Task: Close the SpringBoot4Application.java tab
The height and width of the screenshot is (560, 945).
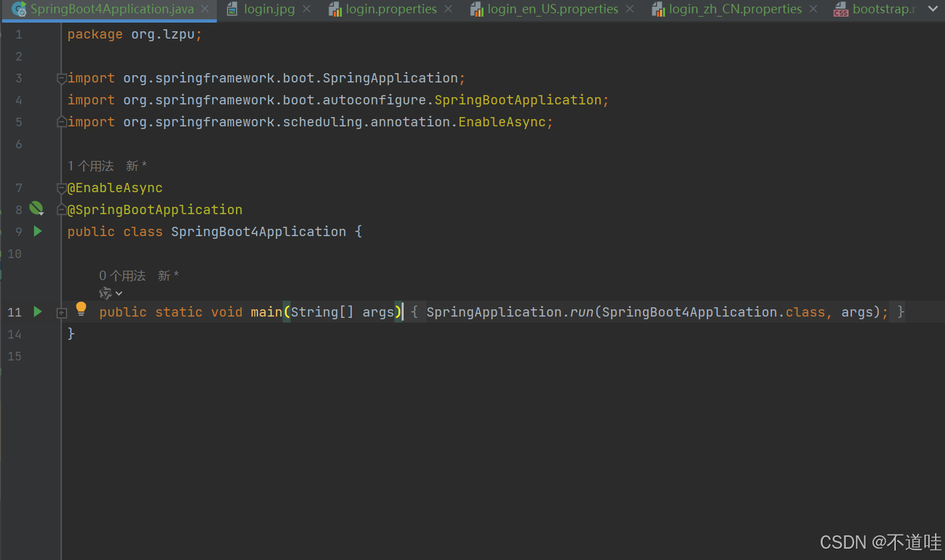Action: [205, 9]
